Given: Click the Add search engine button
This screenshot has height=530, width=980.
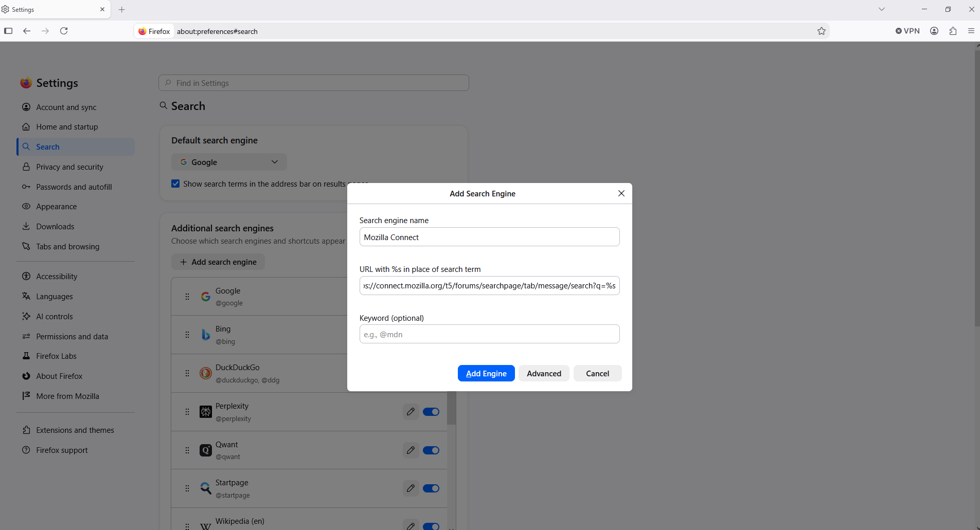Looking at the screenshot, I should (218, 262).
